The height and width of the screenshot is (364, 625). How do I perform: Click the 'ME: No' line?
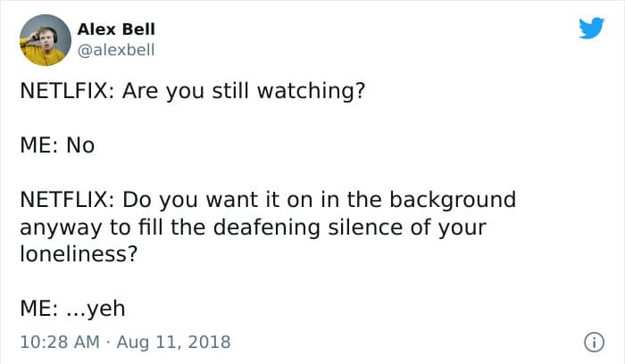point(57,145)
